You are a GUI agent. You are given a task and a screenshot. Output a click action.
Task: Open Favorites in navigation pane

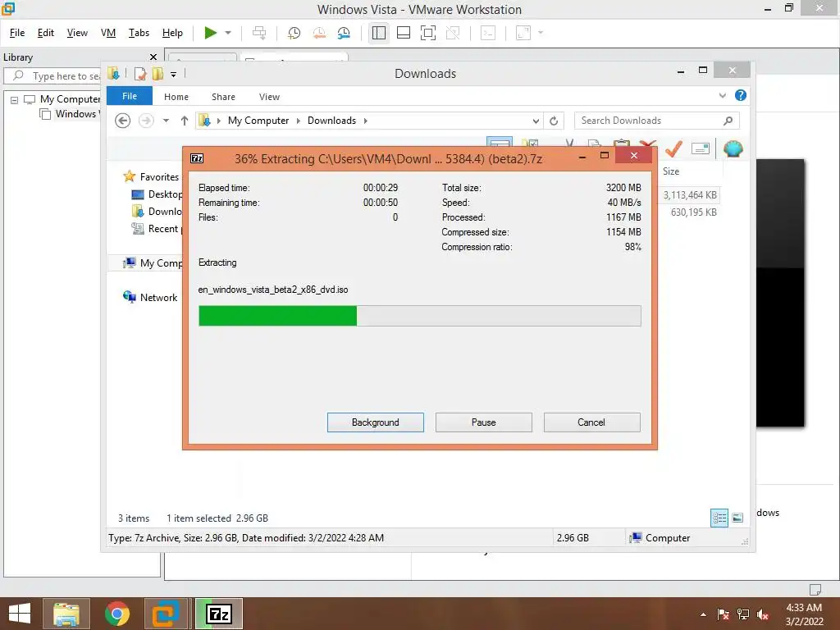159,177
